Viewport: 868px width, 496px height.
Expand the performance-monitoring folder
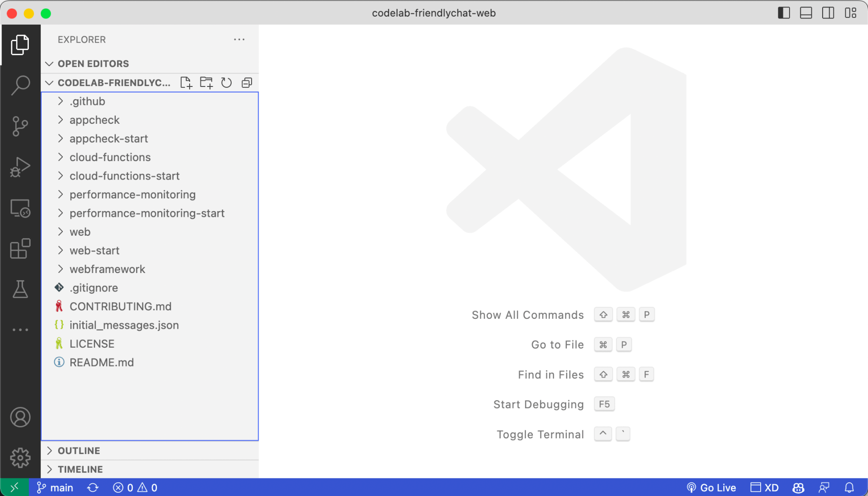tap(150, 195)
